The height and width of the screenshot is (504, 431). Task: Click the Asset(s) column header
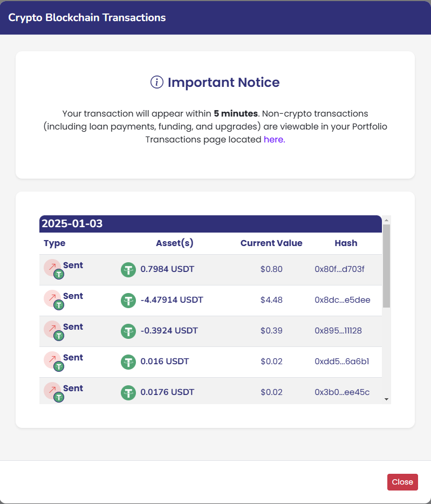[x=174, y=243]
